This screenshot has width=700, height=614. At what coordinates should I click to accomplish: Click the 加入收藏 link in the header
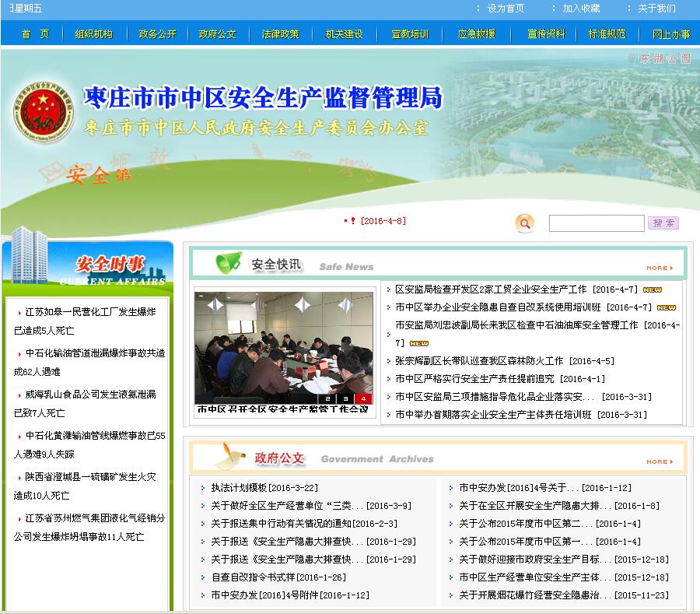pyautogui.click(x=581, y=9)
